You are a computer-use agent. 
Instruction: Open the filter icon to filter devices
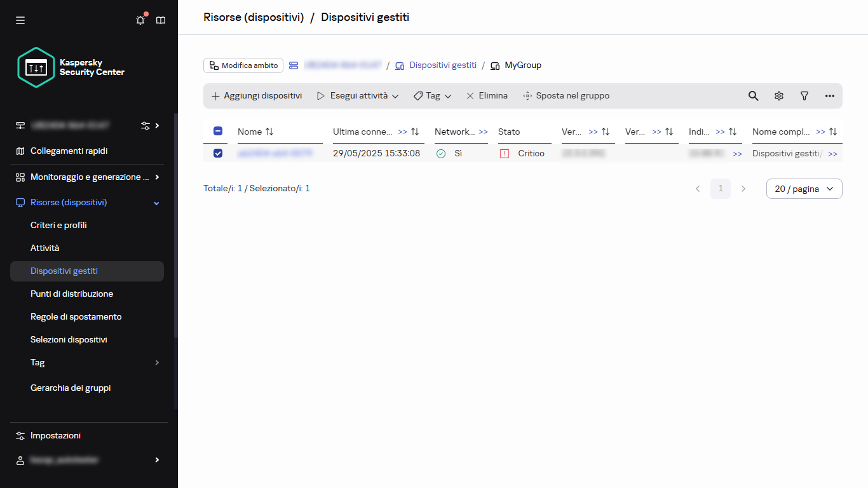804,95
